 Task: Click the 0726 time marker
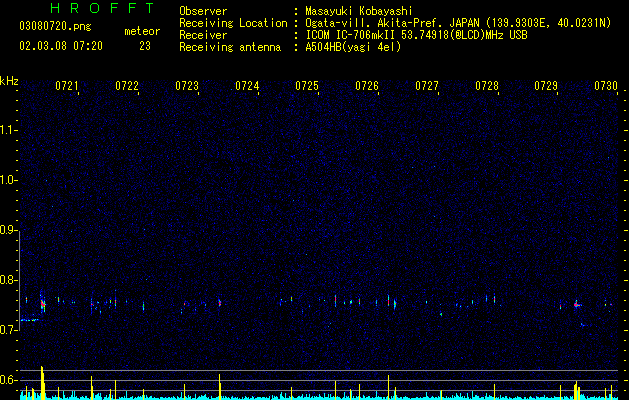click(367, 86)
